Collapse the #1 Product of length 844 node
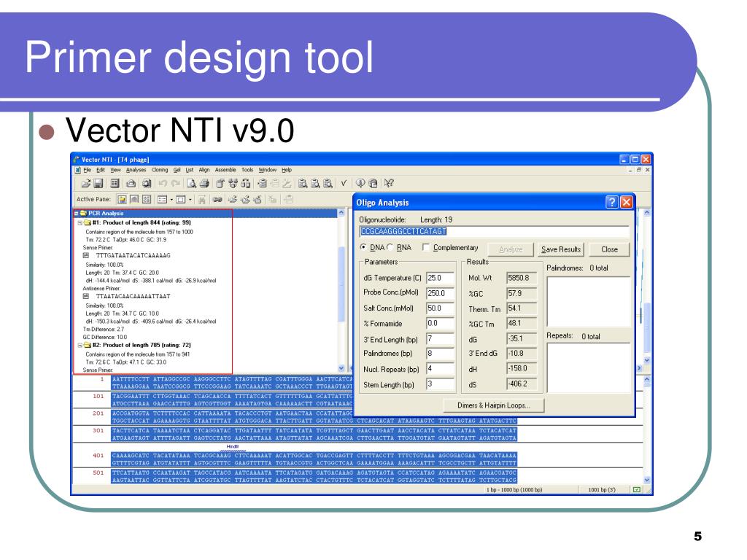This screenshot has width=747, height=560. coord(80,222)
